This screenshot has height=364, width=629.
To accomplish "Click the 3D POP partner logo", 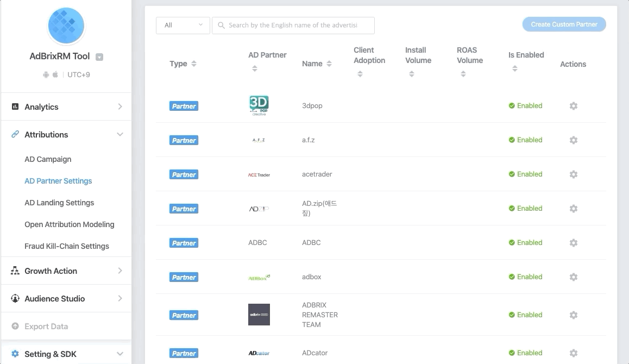I will (x=259, y=105).
